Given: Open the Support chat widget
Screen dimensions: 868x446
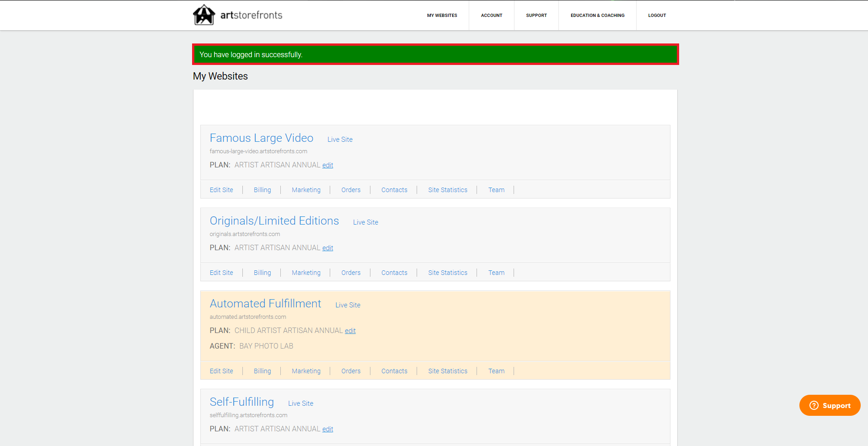Looking at the screenshot, I should pos(829,405).
